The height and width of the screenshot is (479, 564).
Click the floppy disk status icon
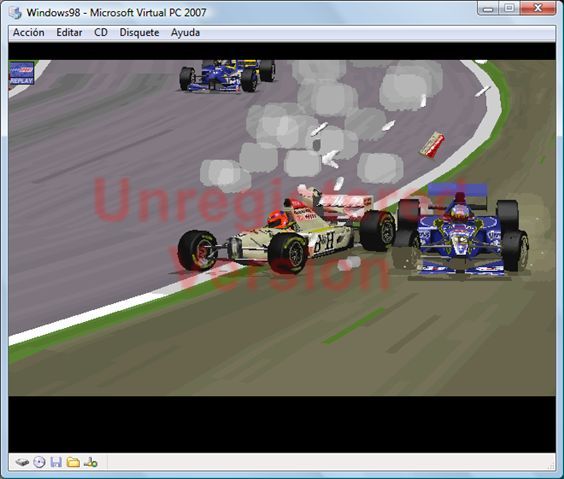(56, 462)
